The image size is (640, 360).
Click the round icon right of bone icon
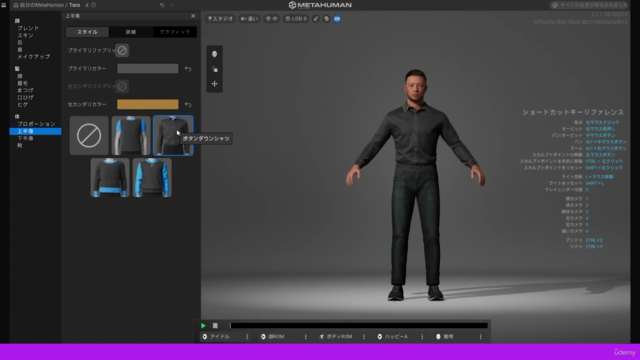[327, 19]
